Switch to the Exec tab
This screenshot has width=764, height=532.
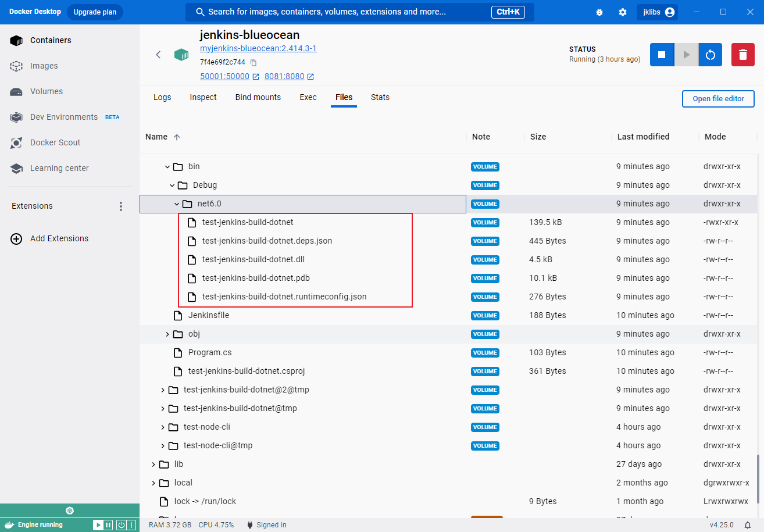[x=308, y=97]
